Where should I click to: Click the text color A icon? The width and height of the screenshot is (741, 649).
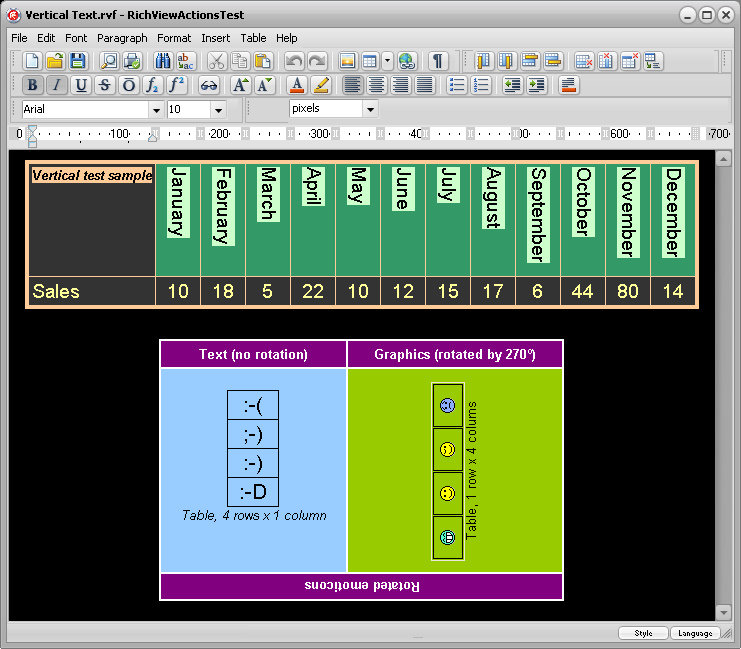pos(296,85)
